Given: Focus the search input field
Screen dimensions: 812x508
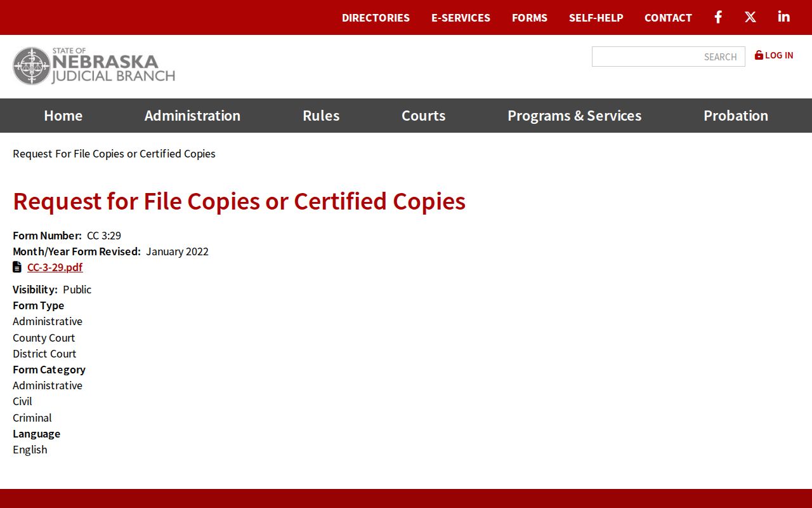Looking at the screenshot, I should tap(668, 57).
